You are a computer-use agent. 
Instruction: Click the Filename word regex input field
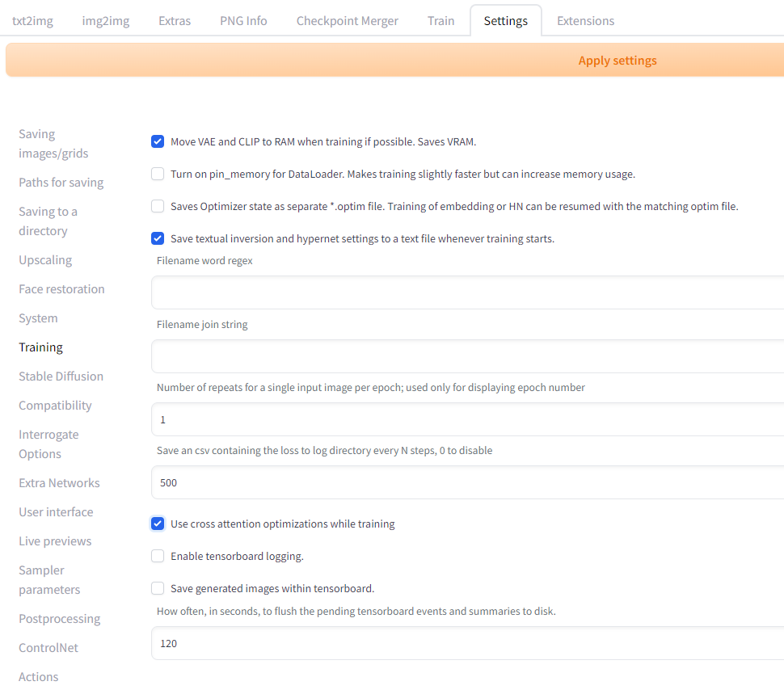coord(404,292)
